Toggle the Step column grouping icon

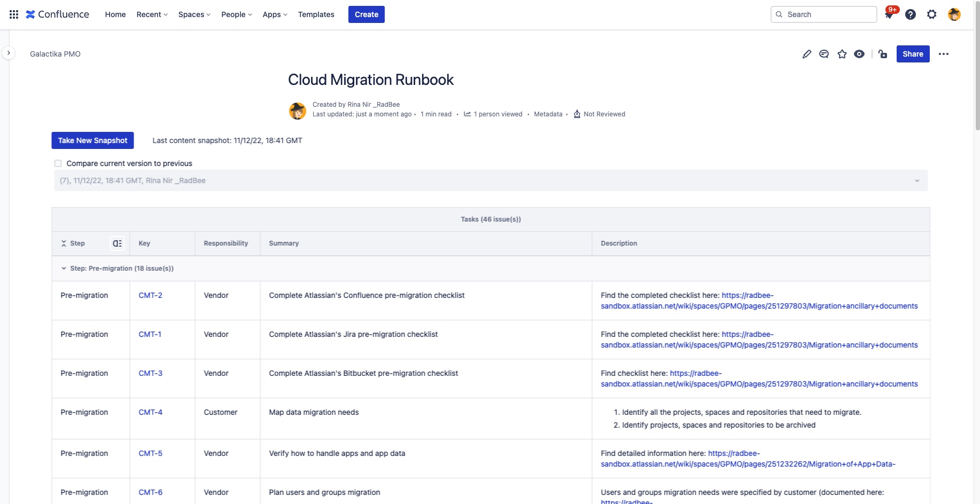point(117,243)
